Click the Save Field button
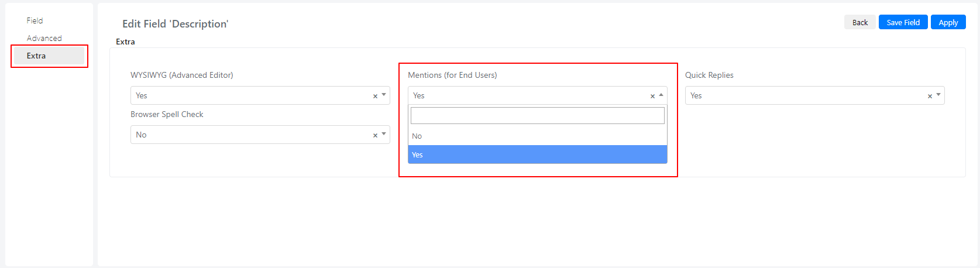Viewport: 980px width, 268px height. [903, 22]
